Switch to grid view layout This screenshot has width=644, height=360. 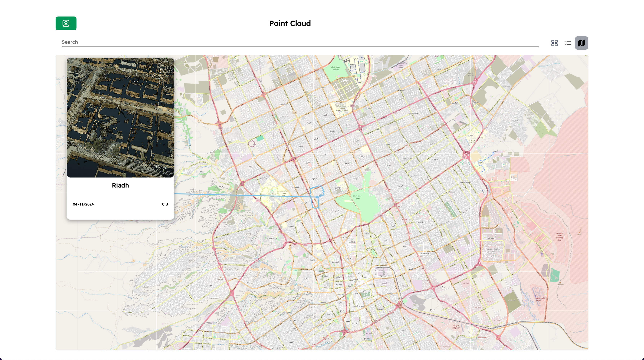point(554,43)
